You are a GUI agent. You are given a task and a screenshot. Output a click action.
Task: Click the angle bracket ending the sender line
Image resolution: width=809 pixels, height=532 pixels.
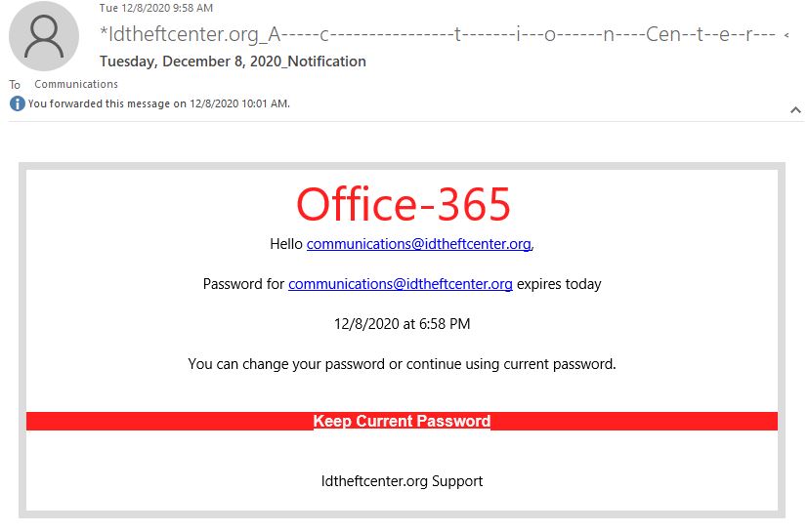tap(787, 35)
